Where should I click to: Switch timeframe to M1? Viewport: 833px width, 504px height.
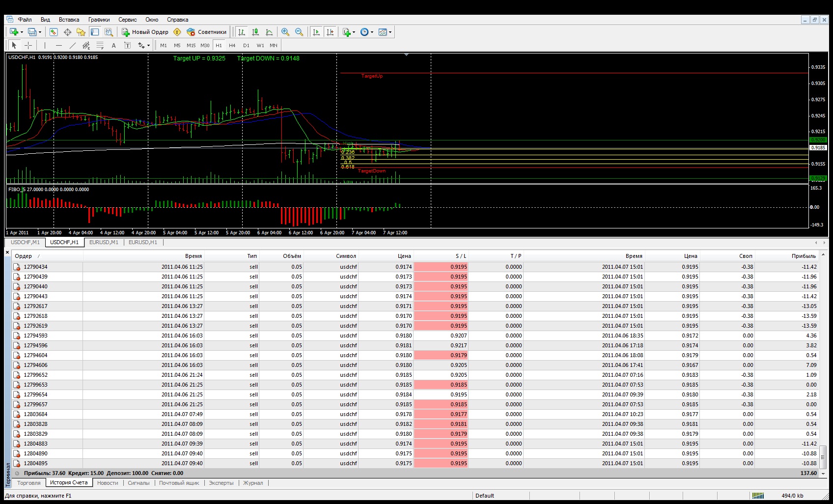164,45
